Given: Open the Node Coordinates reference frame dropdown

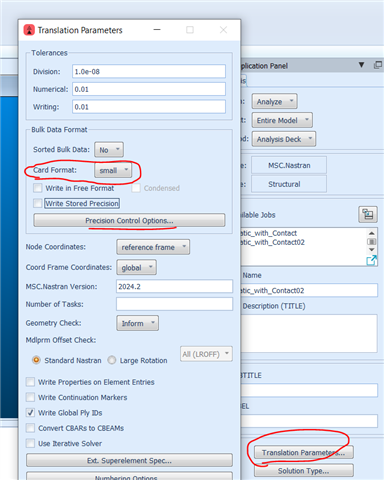Looking at the screenshot, I should [x=153, y=247].
